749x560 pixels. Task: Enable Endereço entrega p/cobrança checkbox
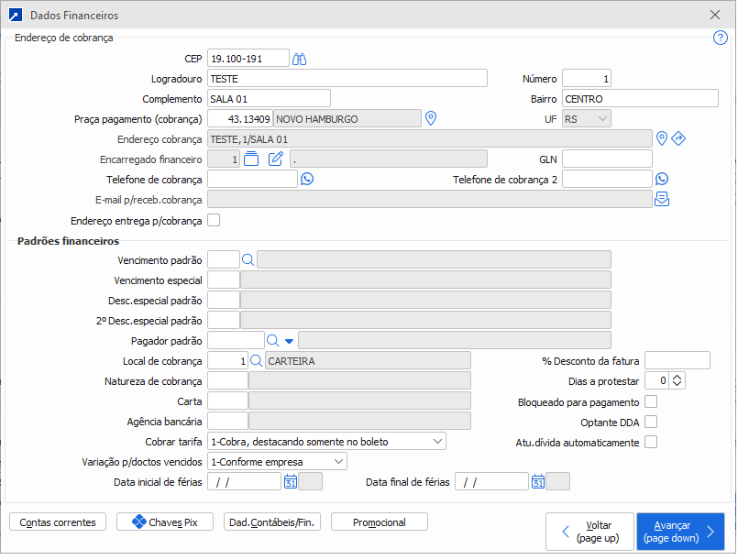pos(214,220)
